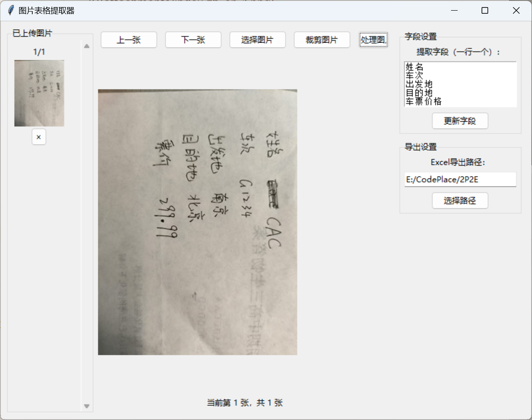Close the 图片表格提取器 window

pos(516,11)
